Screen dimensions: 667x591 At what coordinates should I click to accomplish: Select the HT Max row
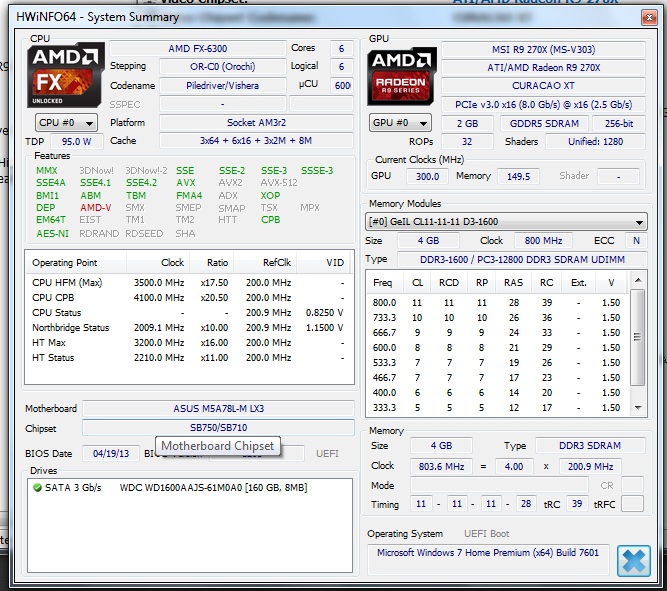pos(189,343)
